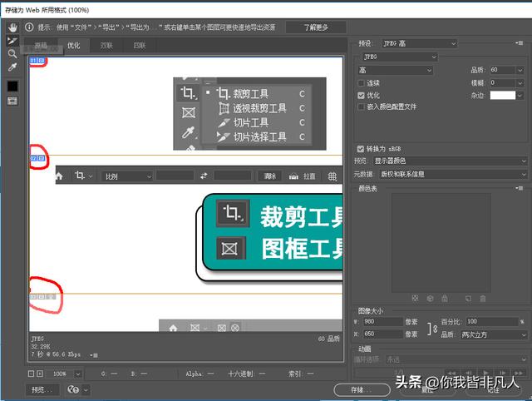
Task: Switch to the 双联 (2-Up) tab
Action: coord(106,46)
